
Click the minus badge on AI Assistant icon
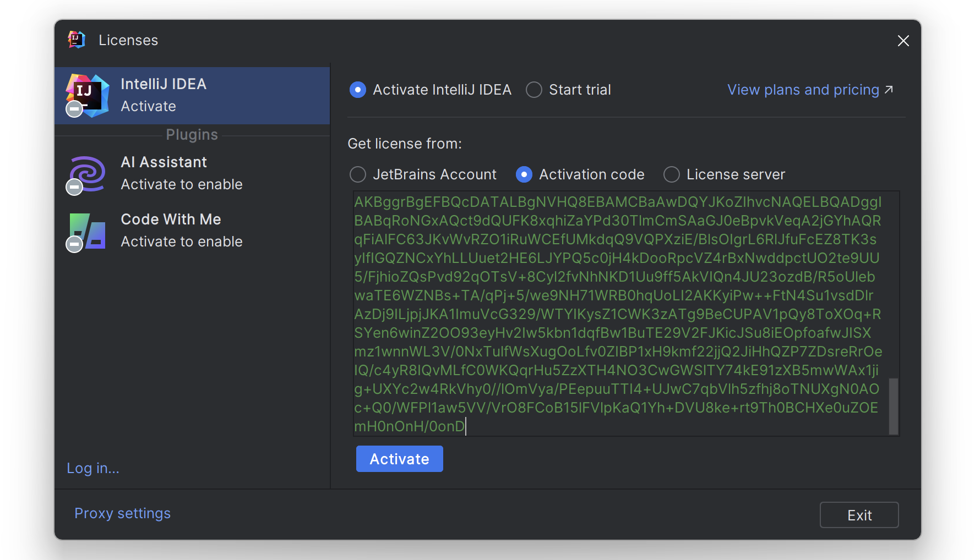(74, 187)
